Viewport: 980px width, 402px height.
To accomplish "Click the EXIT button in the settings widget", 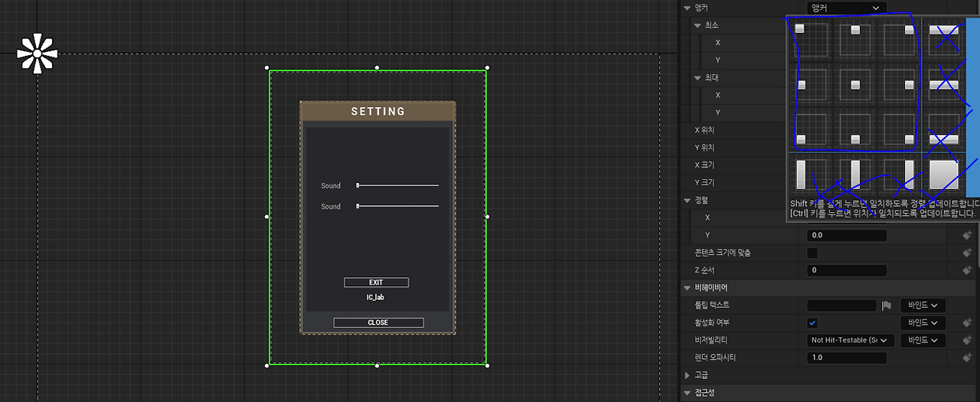I will 376,283.
